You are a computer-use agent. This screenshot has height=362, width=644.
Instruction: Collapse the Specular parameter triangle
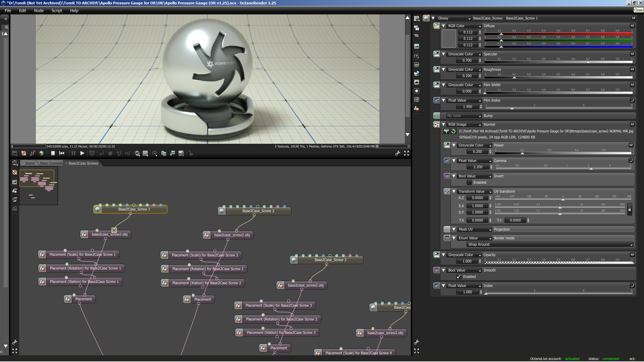pos(443,54)
